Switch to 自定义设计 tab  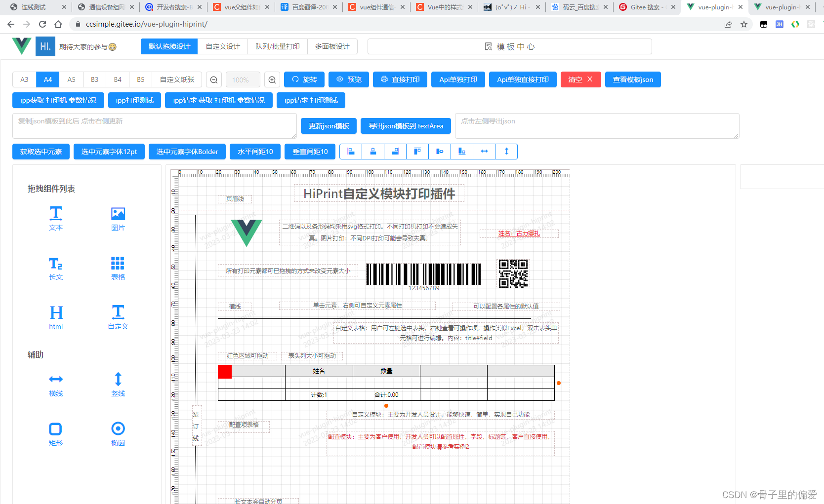(x=223, y=46)
